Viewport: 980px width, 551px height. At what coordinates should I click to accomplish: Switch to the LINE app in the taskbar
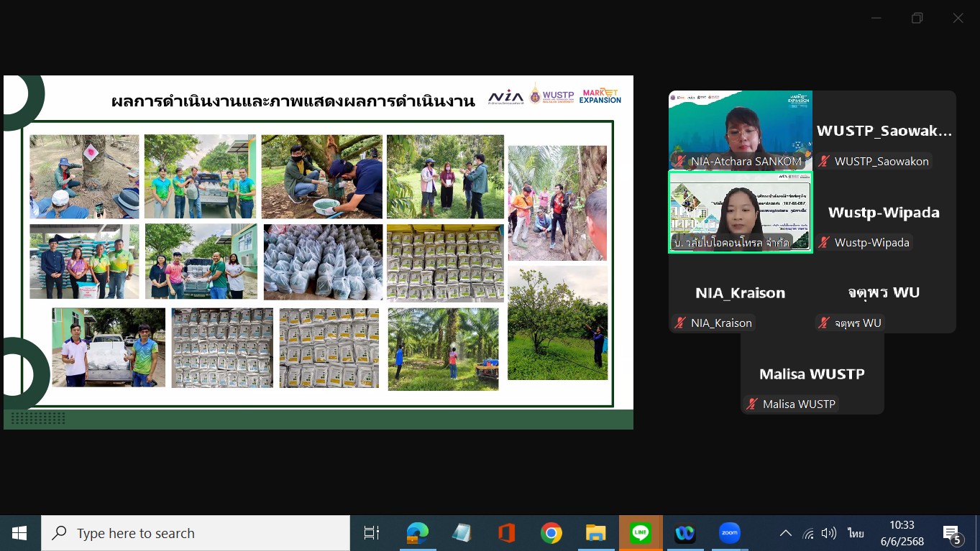(641, 533)
